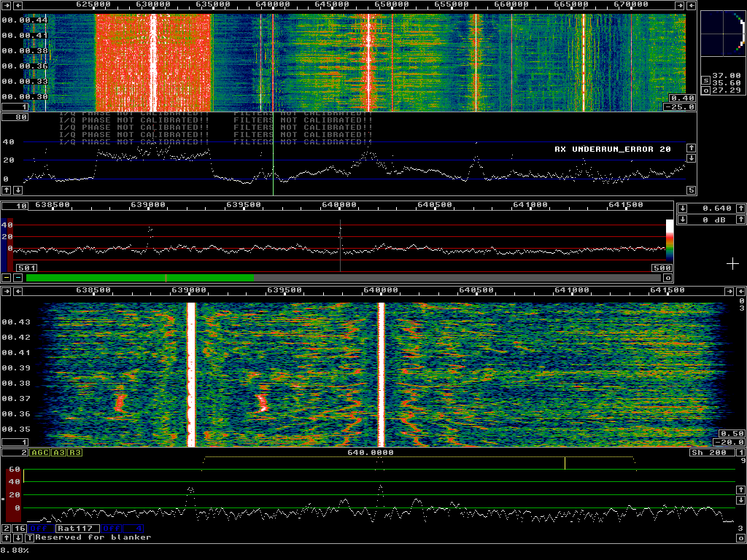
Task: Click the '2' box left of 16
Action: pos(6,529)
